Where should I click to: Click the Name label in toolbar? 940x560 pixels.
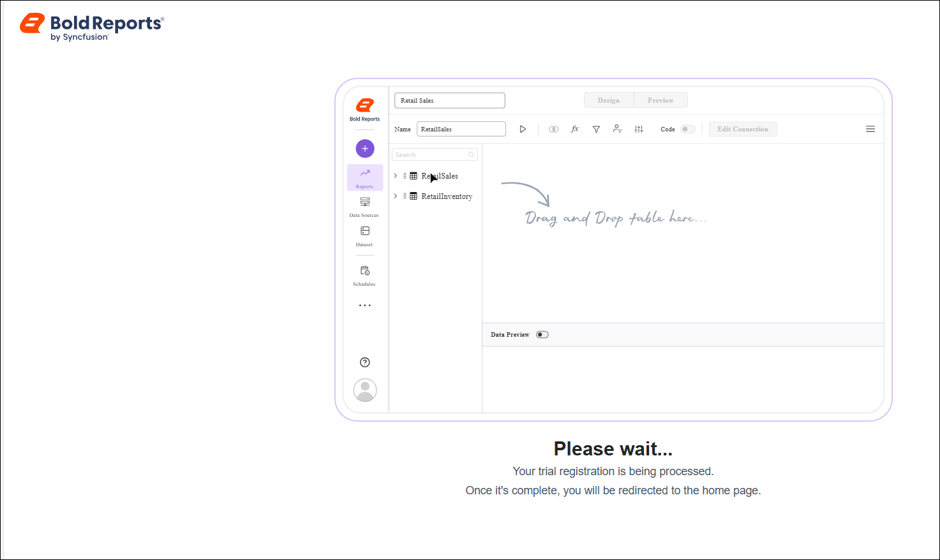click(403, 129)
